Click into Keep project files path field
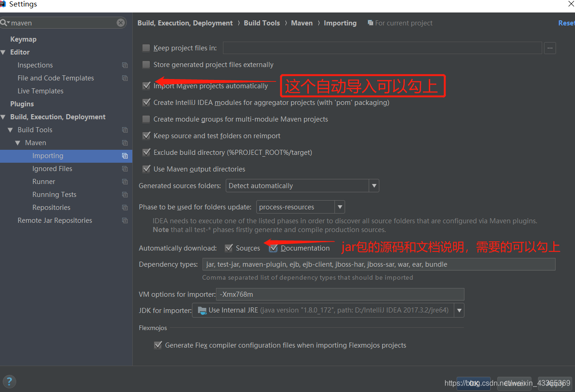The image size is (575, 392). click(x=382, y=48)
